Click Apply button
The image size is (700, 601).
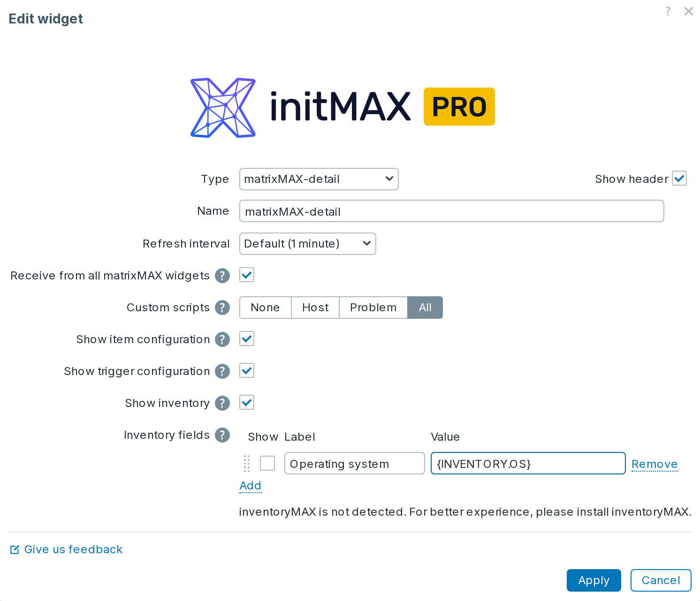594,580
